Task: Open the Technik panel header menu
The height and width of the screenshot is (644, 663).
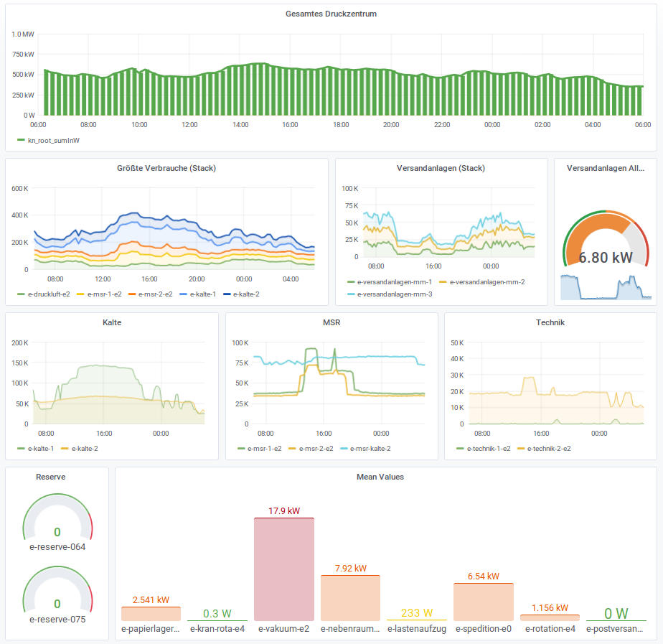Action: pyautogui.click(x=550, y=322)
